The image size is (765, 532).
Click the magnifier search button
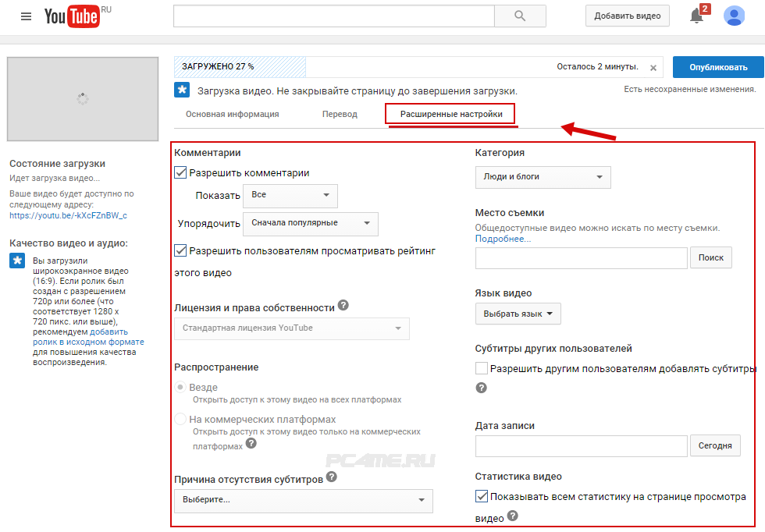point(520,16)
